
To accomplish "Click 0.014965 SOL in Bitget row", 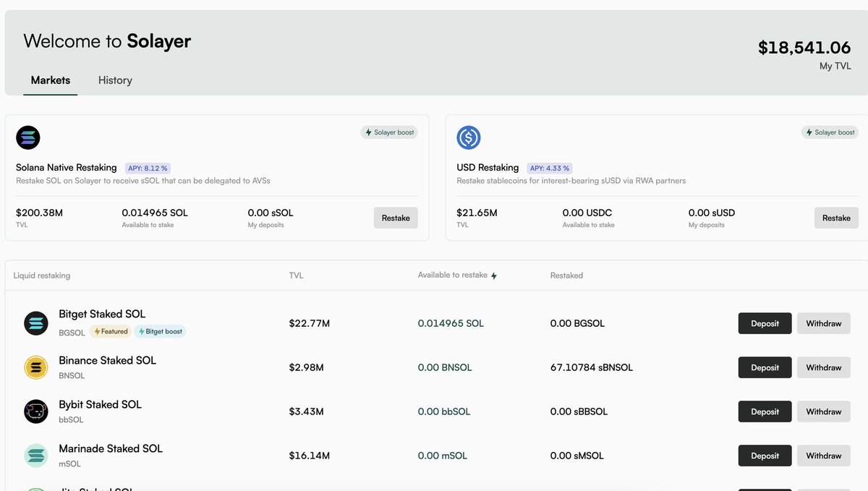I will click(x=451, y=323).
